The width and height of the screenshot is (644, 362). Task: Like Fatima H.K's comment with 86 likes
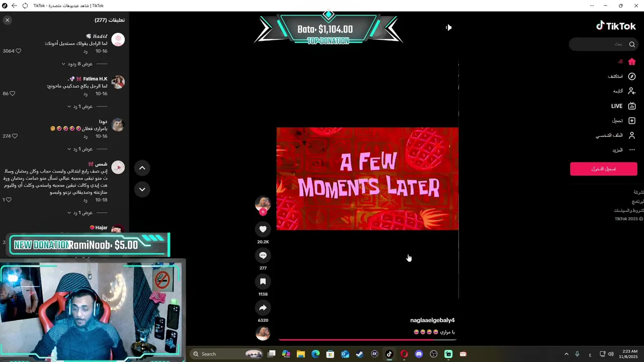(13, 94)
